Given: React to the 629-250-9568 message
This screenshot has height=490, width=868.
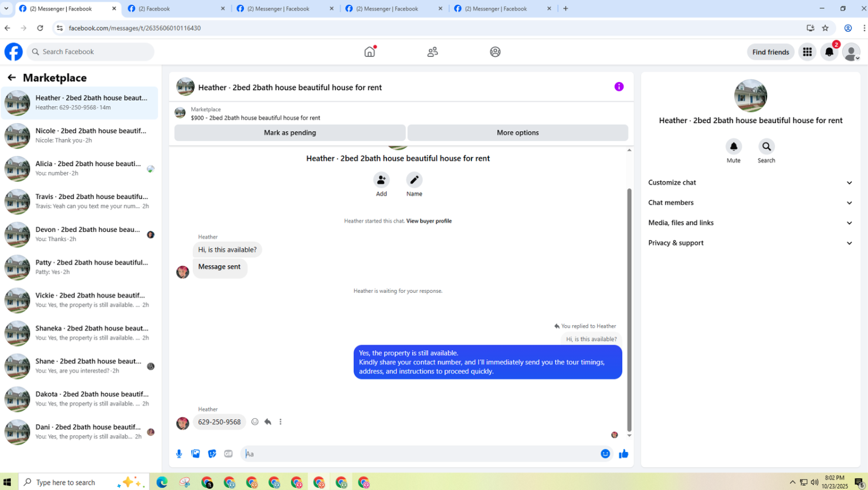Looking at the screenshot, I should pyautogui.click(x=255, y=422).
